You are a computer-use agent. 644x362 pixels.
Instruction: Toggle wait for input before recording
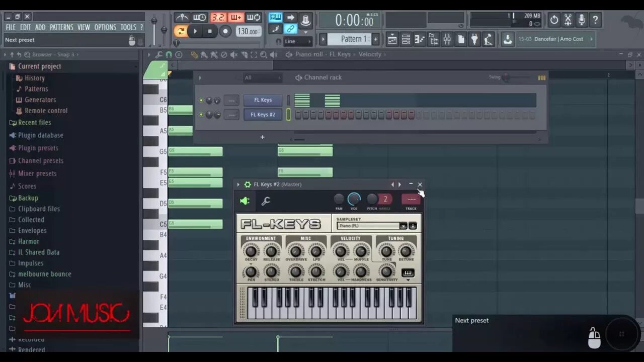(200, 18)
